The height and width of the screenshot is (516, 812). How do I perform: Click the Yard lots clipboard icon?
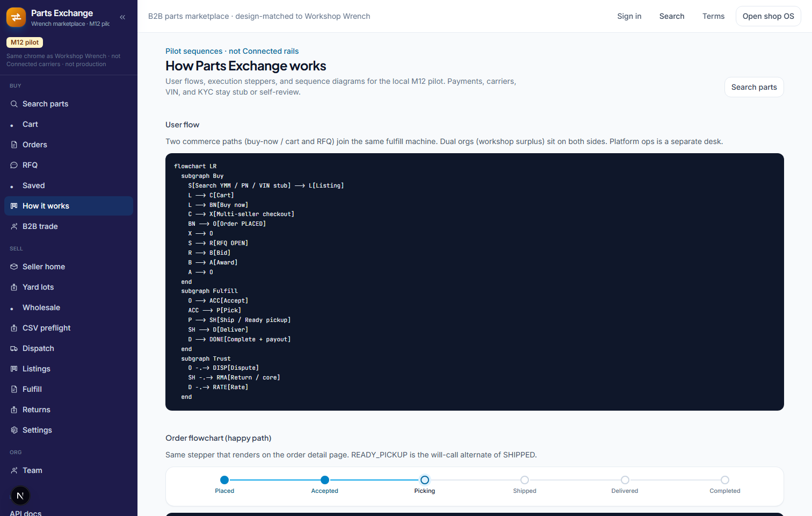coord(14,287)
